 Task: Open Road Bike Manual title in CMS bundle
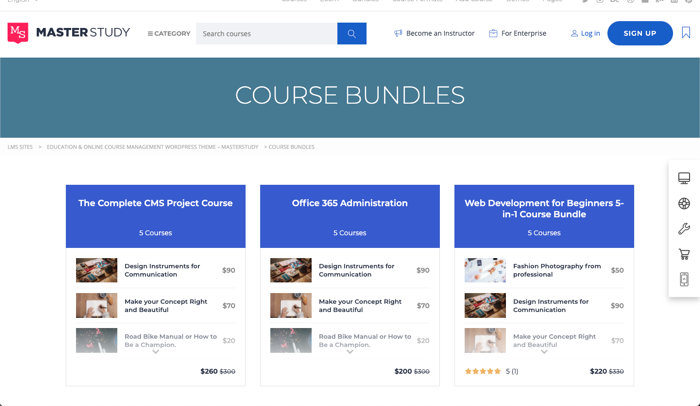pos(171,341)
